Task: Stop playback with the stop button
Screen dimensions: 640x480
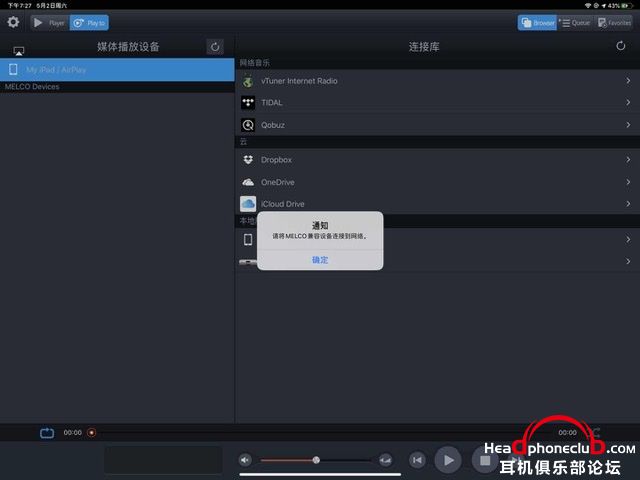Action: tap(485, 460)
